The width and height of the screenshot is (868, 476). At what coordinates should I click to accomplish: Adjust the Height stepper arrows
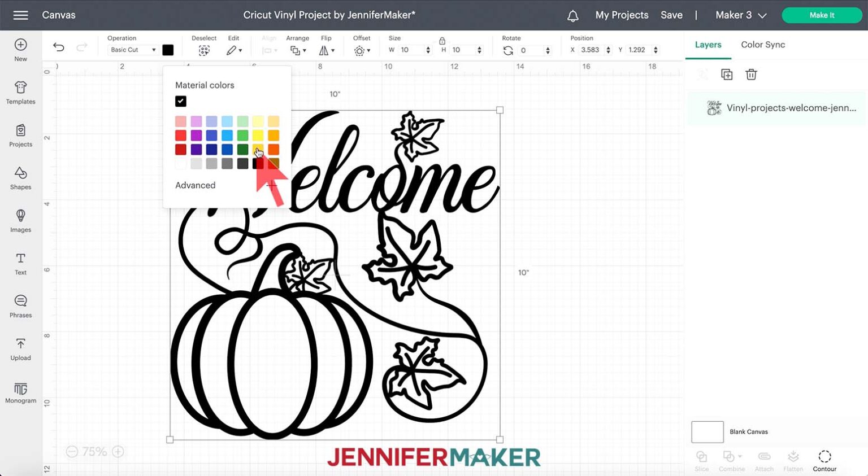click(479, 50)
